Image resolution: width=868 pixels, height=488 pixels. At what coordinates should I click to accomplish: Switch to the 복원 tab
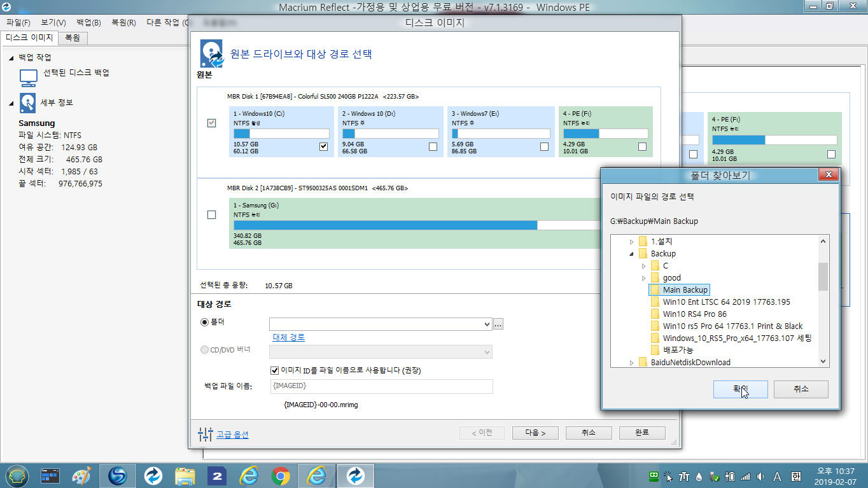click(73, 38)
